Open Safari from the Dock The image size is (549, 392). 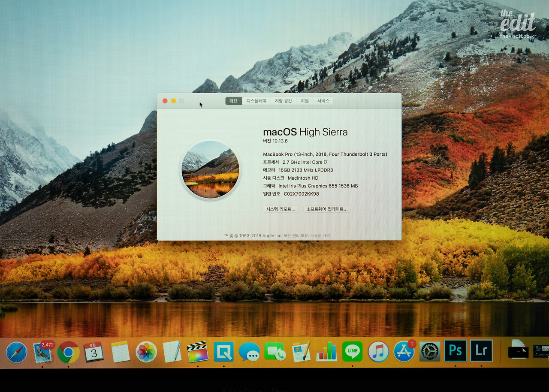click(x=17, y=352)
